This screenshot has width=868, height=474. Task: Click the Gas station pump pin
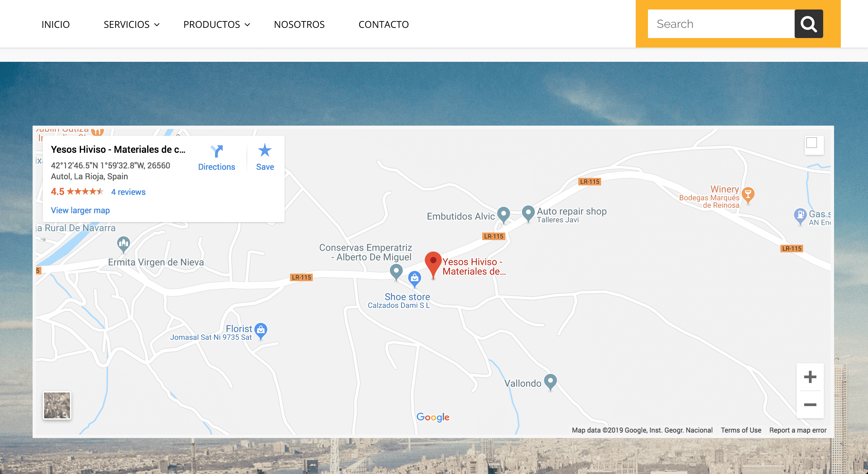click(800, 216)
